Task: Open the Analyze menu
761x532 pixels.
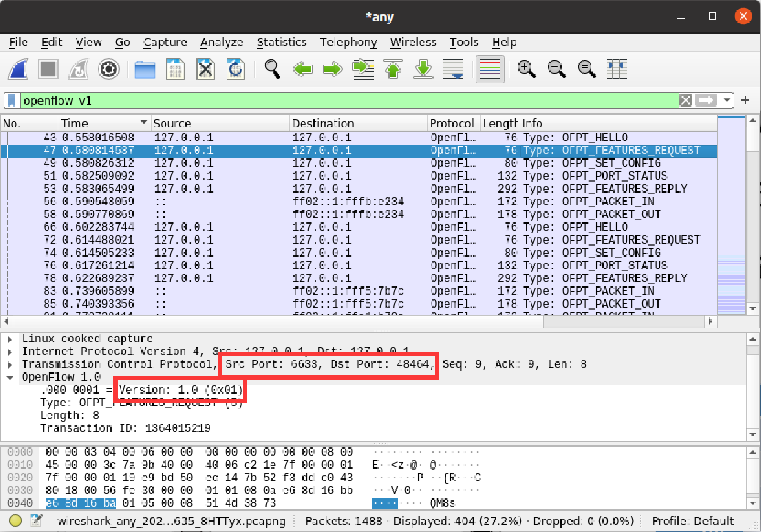Action: 222,42
